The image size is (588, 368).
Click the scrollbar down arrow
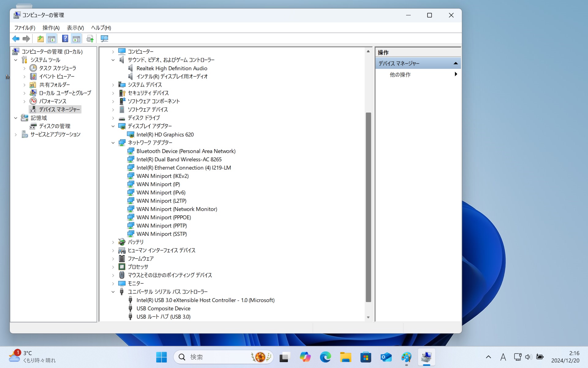tap(368, 317)
